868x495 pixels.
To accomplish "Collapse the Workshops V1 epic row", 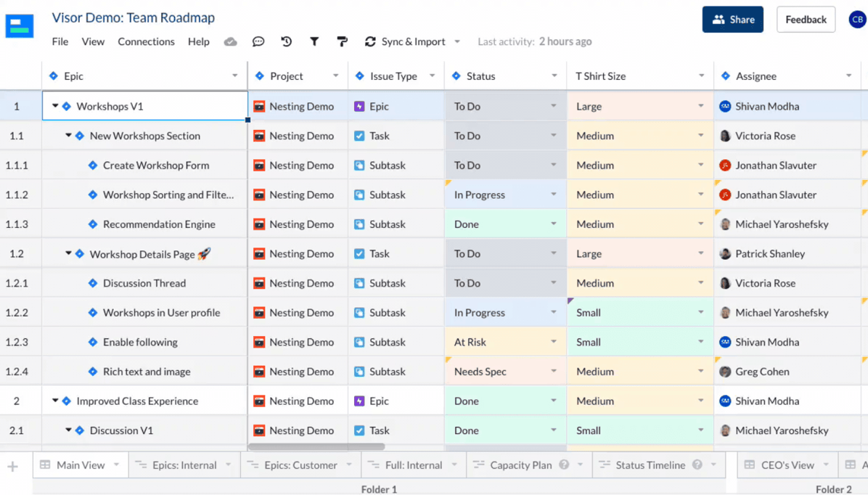I will pos(55,107).
